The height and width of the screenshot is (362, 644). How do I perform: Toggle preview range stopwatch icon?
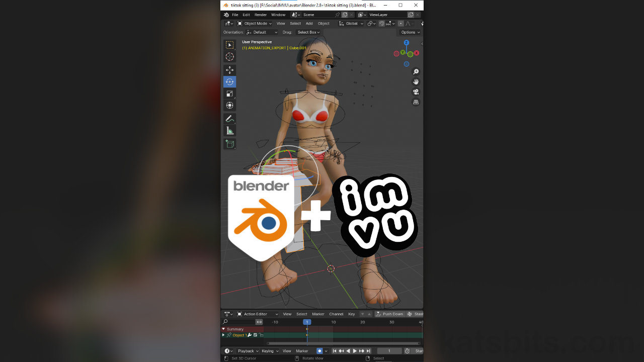(x=407, y=351)
